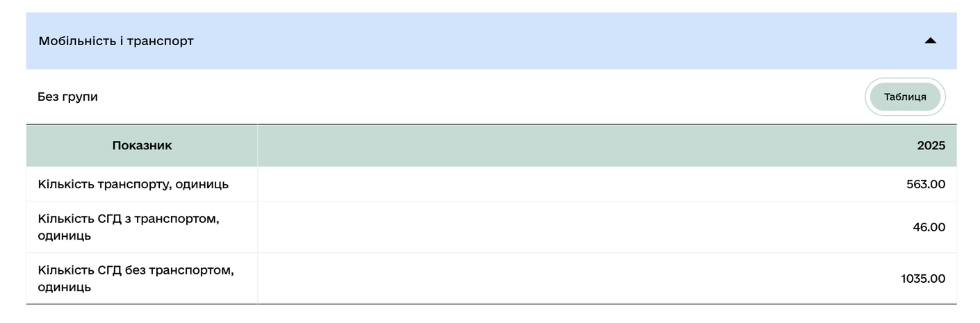Click the divider between Показник and 2025 columns
The width and height of the screenshot is (980, 323).
tap(257, 146)
